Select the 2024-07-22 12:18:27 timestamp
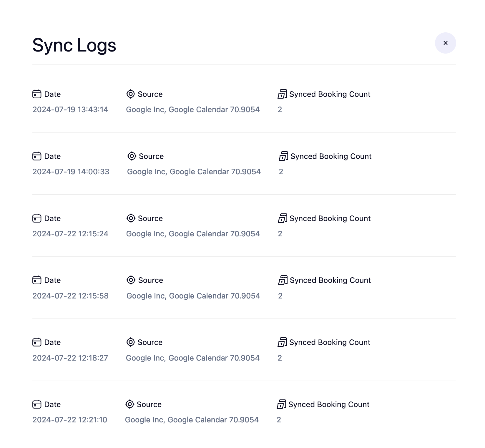 coord(70,358)
